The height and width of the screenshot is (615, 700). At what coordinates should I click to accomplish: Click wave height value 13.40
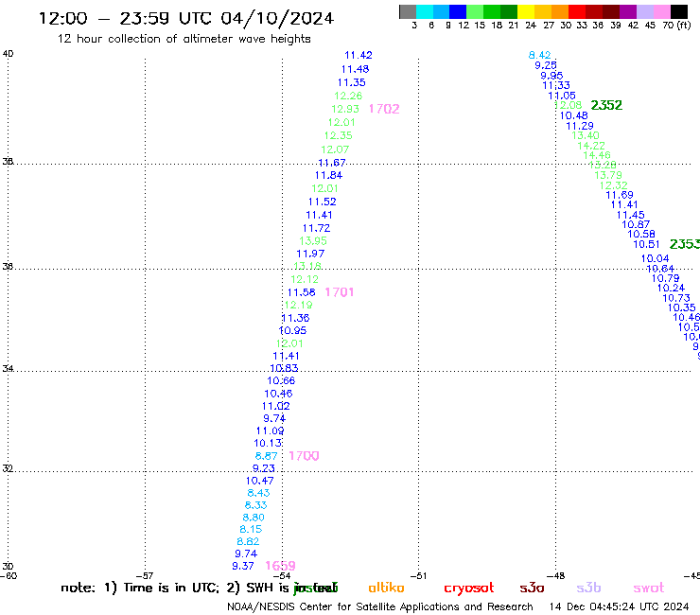click(x=586, y=136)
